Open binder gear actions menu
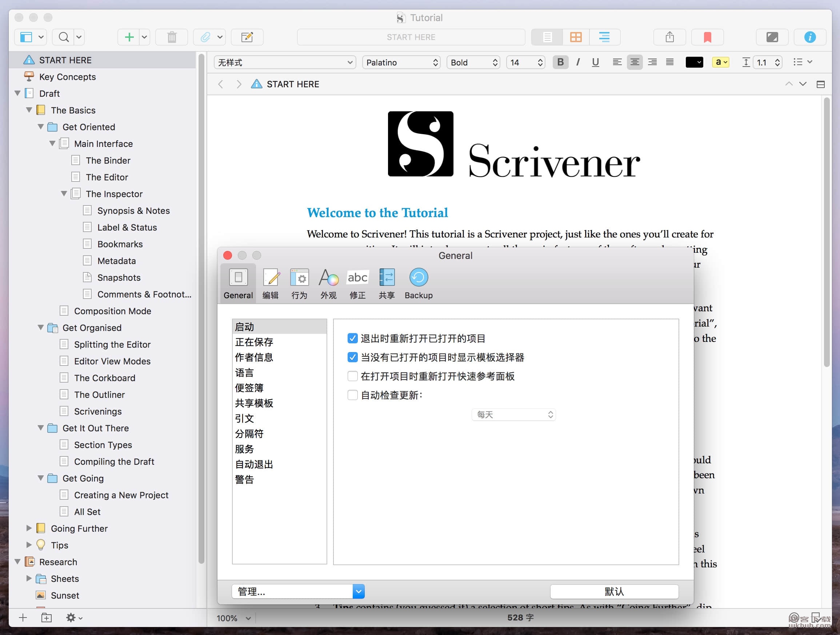This screenshot has height=635, width=840. click(x=74, y=618)
